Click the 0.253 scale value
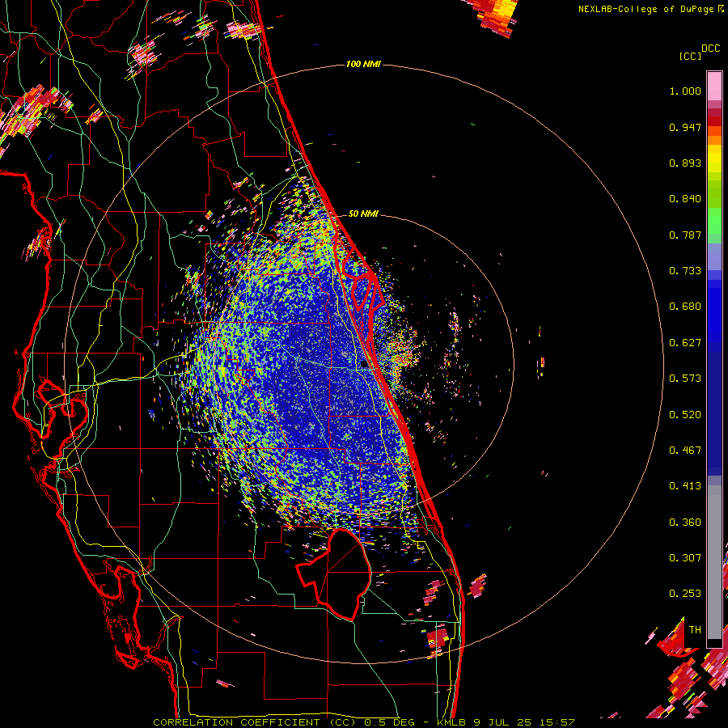Viewport: 728px width, 728px height. tap(685, 594)
